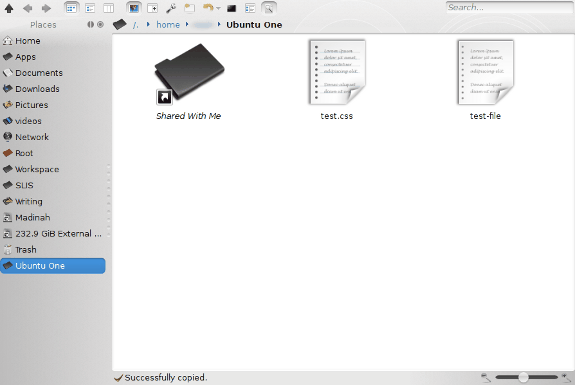
Task: Click the Places panel float button
Action: point(91,25)
